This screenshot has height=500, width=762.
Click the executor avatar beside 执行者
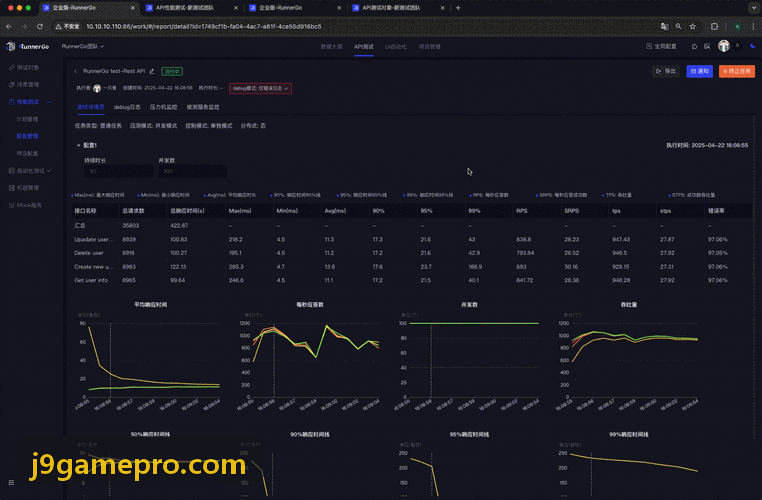(97, 88)
